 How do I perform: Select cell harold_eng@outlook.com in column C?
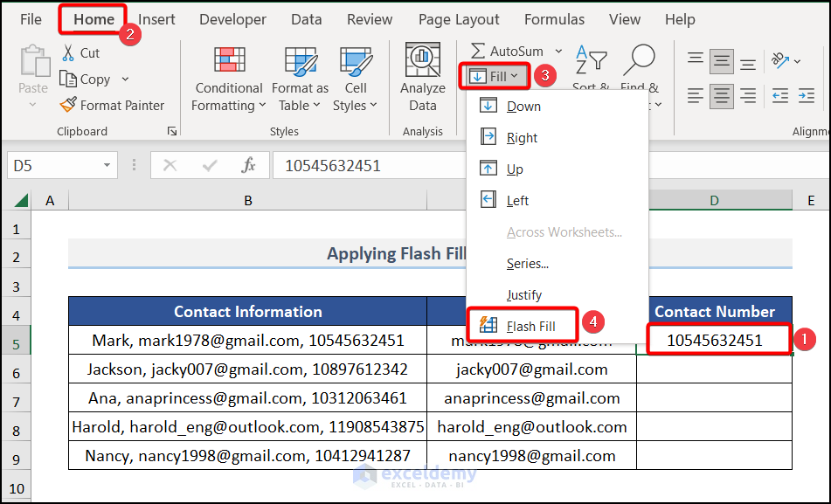tap(531, 426)
